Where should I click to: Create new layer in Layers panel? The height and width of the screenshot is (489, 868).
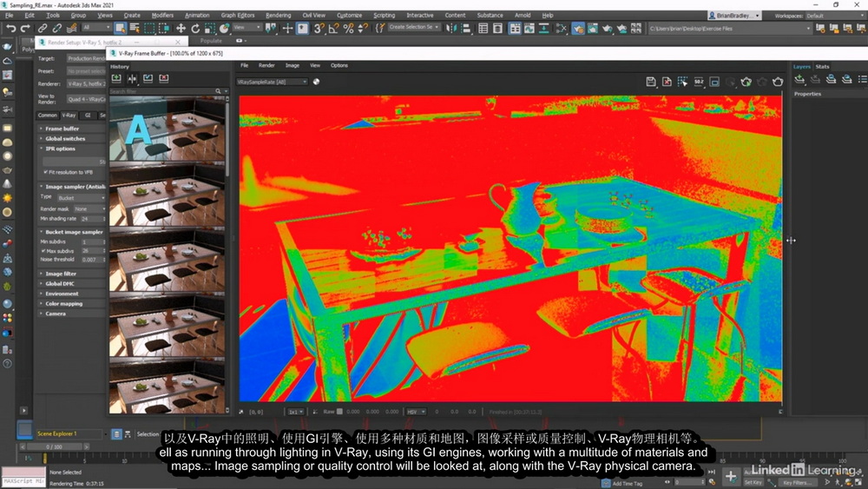pos(799,80)
